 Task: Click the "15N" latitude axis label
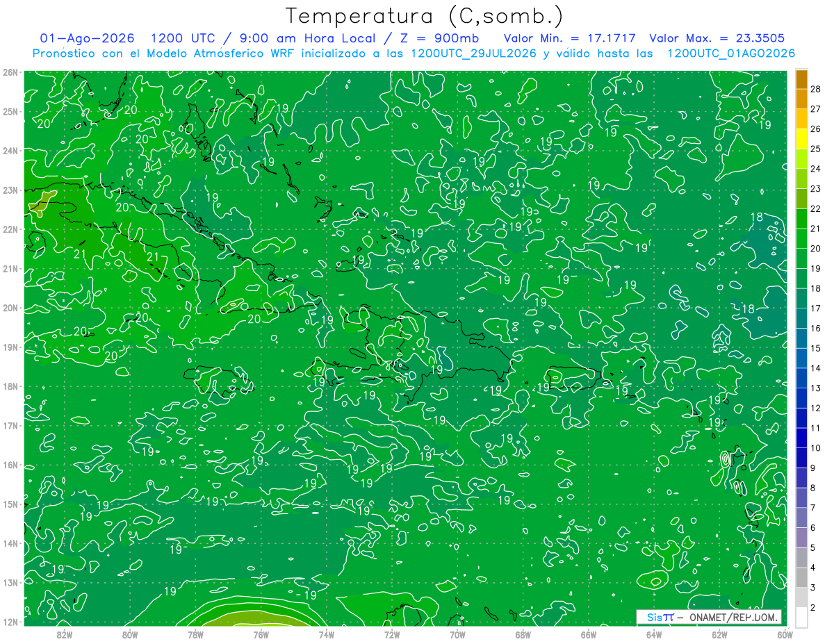click(10, 504)
